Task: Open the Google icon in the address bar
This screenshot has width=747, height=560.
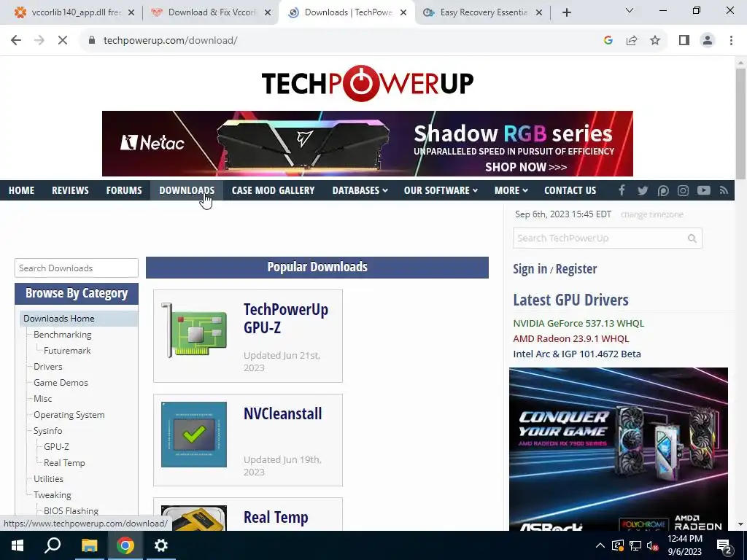Action: click(608, 41)
